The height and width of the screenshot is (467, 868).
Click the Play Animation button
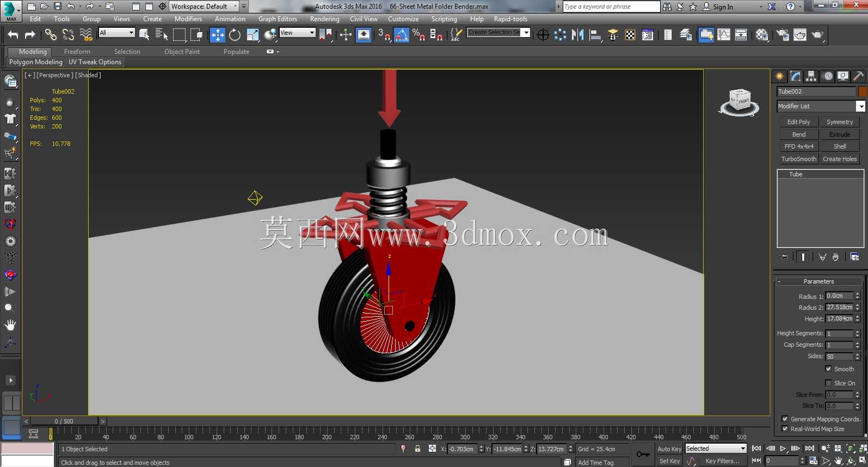point(783,448)
